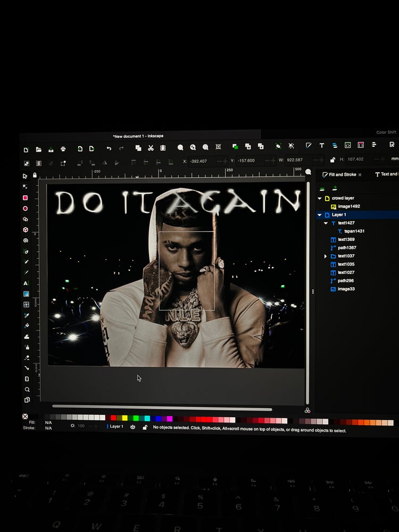Select the 3D Box tool

pos(26,230)
